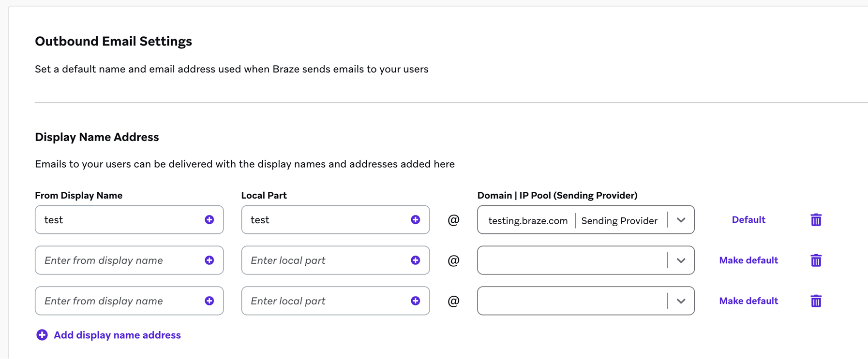Click plus icon in second display name field
Viewport: 868px width, 359px height.
(x=209, y=260)
